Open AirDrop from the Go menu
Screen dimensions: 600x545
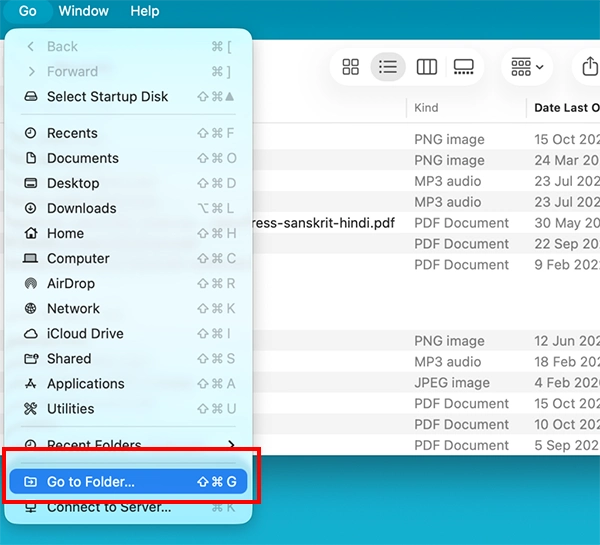click(x=128, y=284)
